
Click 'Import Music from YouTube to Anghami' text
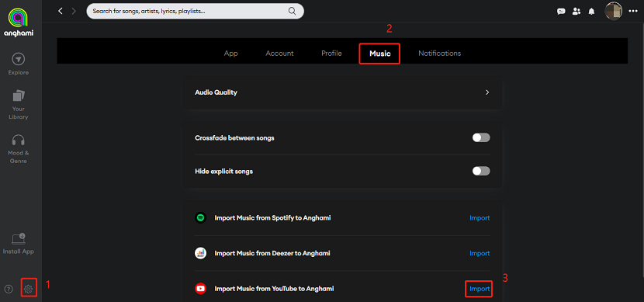point(275,289)
